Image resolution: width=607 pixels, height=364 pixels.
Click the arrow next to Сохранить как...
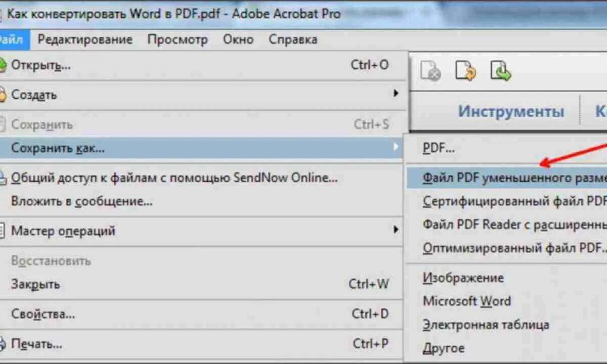396,147
